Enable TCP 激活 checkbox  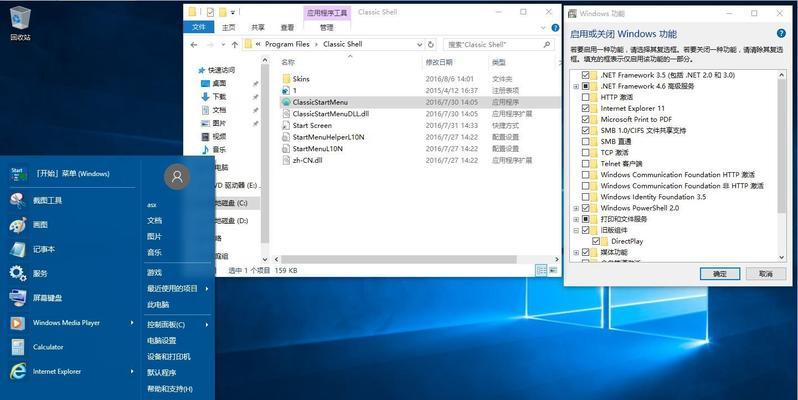(x=585, y=153)
